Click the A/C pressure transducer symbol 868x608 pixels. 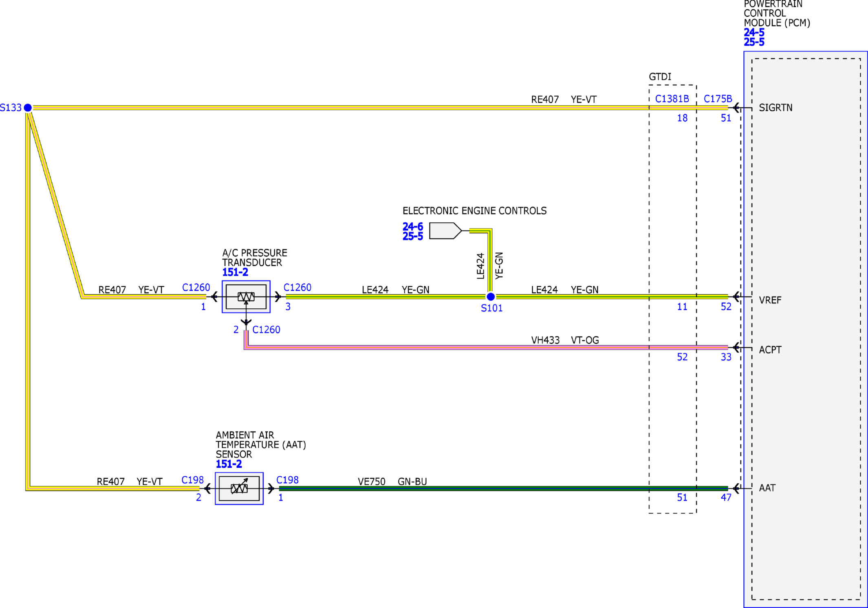(x=246, y=296)
